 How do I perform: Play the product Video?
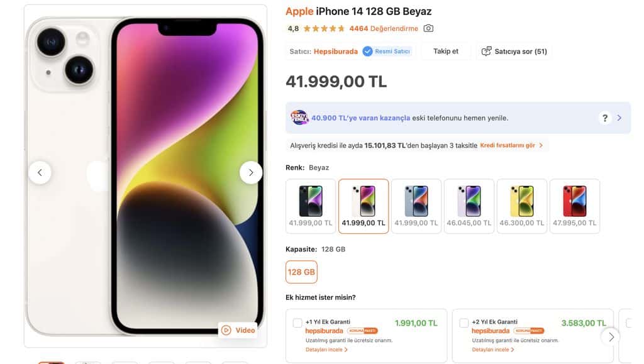tap(238, 330)
